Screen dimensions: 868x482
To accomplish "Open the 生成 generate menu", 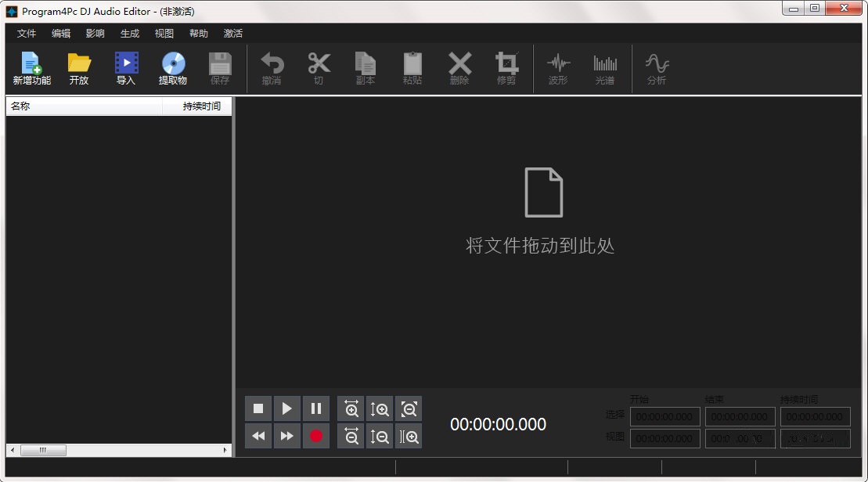I will point(129,33).
